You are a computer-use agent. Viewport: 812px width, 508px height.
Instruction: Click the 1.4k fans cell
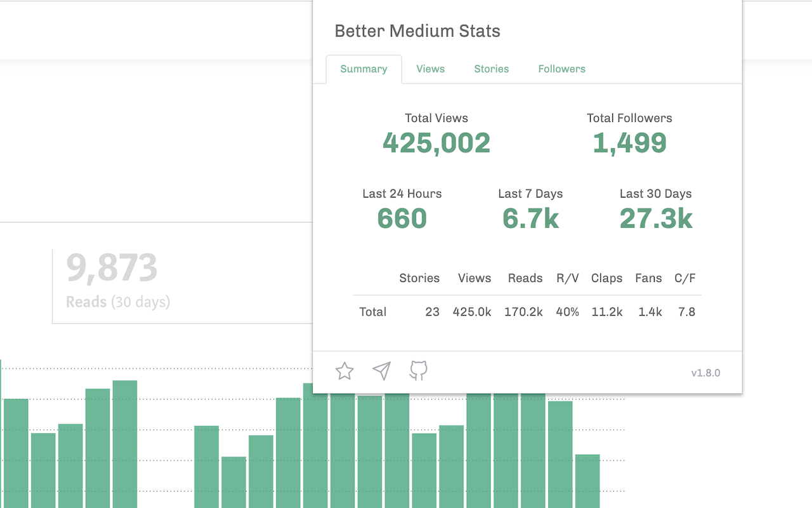pyautogui.click(x=650, y=312)
